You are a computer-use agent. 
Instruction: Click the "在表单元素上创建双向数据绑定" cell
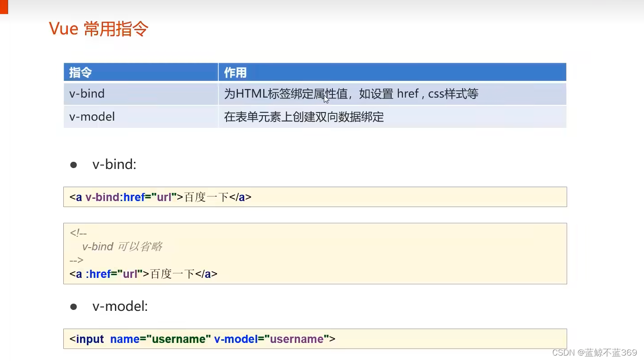[392, 117]
